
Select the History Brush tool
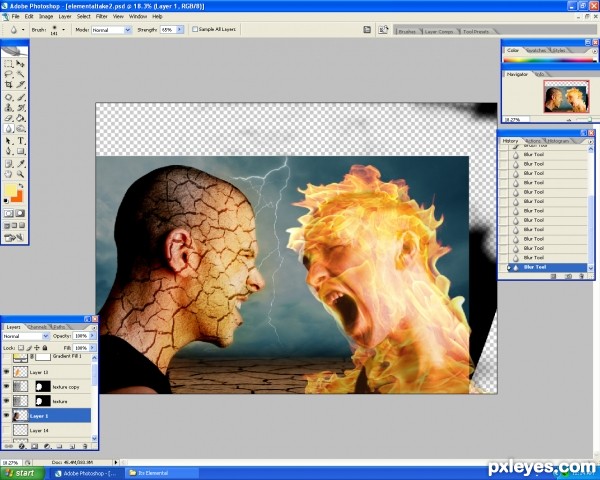(x=21, y=108)
